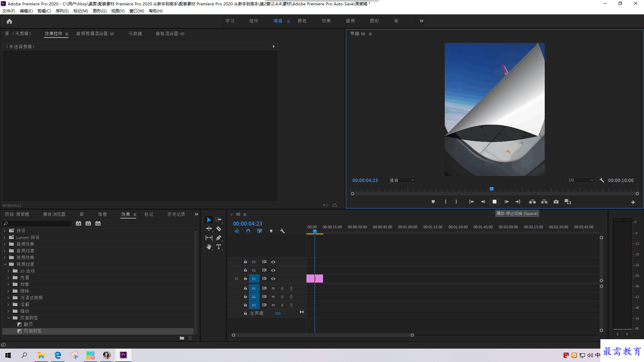Select the Track Select Forward tool
Viewport: 644px width, 362px height.
[219, 220]
